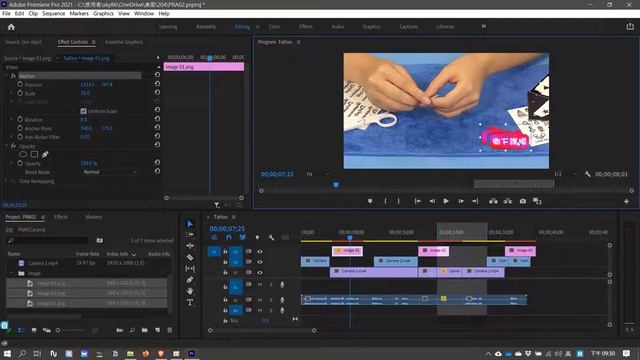640x360 pixels.
Task: Click the Project panel icon size slider
Action: click(72, 330)
